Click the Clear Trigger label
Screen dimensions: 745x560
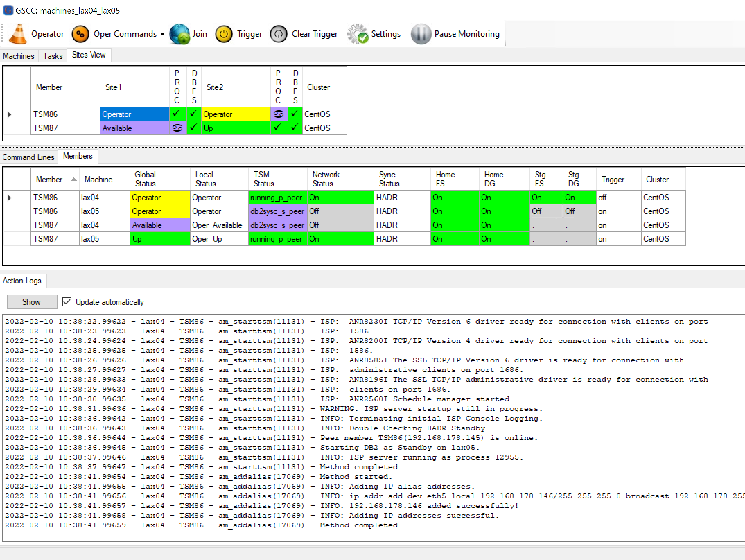315,34
